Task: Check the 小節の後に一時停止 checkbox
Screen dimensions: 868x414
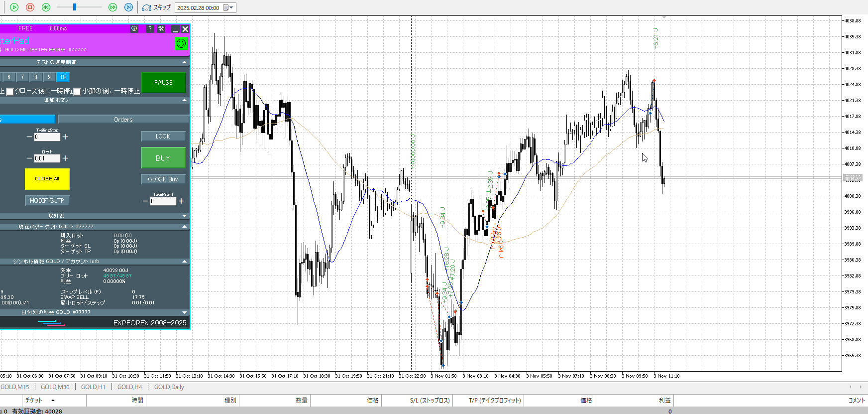Action: click(77, 91)
